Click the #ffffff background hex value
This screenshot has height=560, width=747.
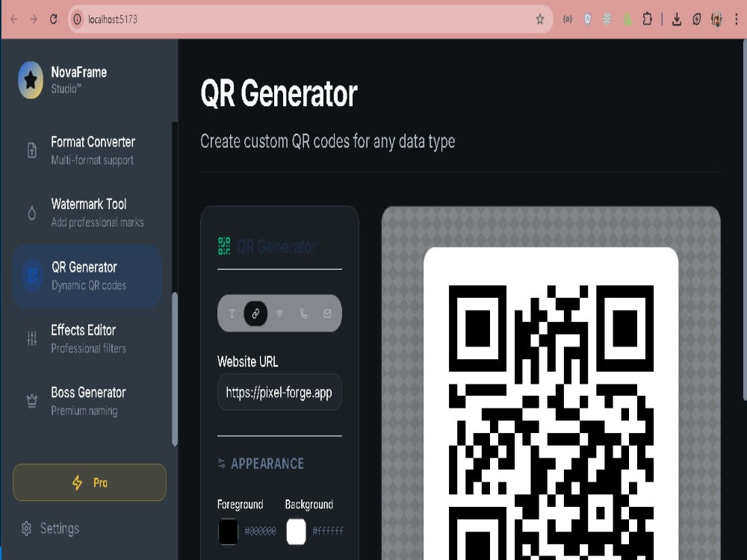[x=328, y=531]
